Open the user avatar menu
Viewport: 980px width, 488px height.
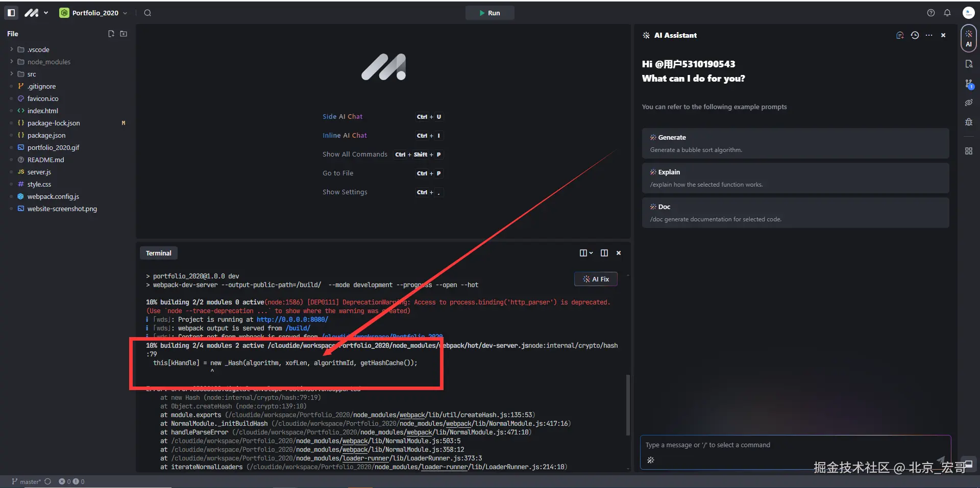pos(968,13)
